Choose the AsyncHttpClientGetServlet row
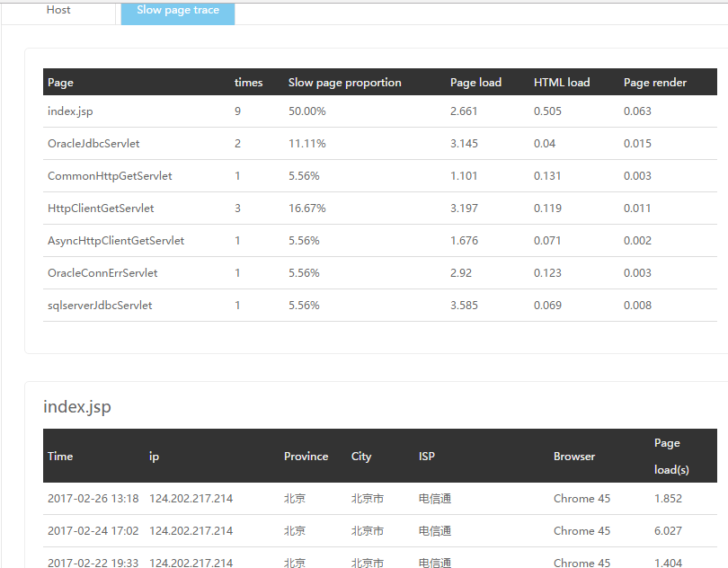This screenshot has width=728, height=568. pyautogui.click(x=116, y=241)
